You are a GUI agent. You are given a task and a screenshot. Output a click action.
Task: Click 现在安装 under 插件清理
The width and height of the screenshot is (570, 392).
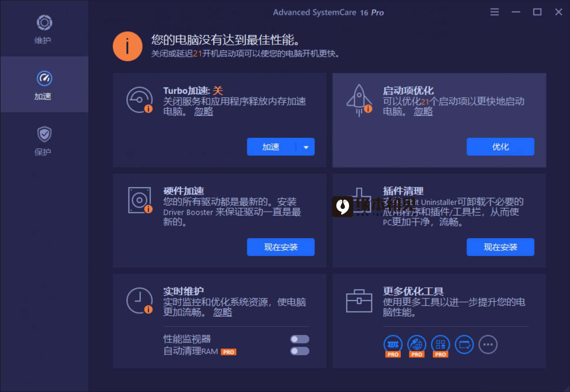(500, 247)
